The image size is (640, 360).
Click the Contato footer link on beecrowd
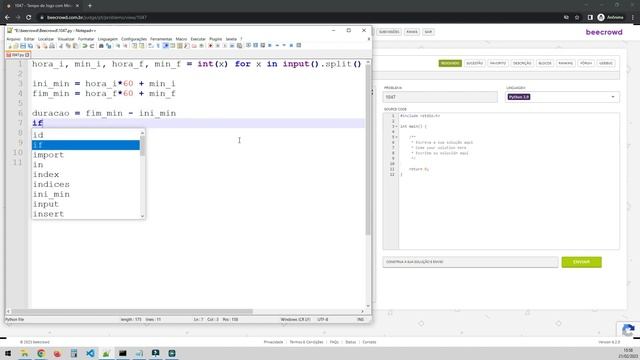click(x=369, y=342)
